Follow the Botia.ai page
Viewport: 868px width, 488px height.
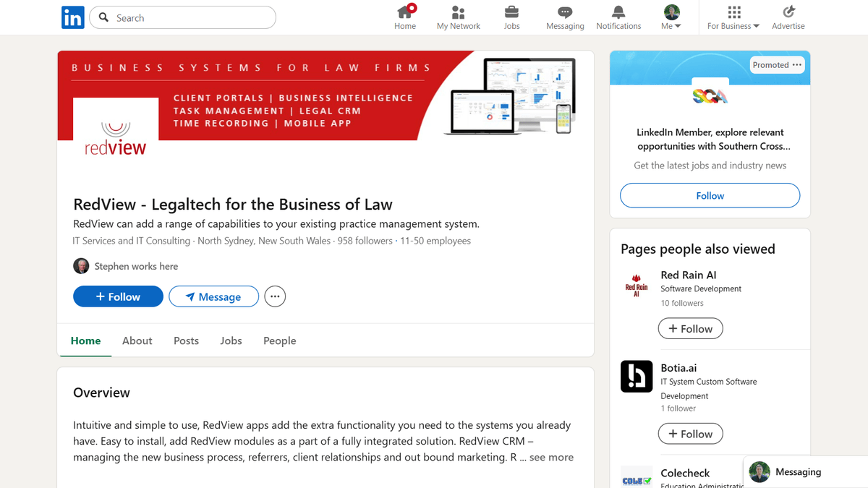pos(690,434)
